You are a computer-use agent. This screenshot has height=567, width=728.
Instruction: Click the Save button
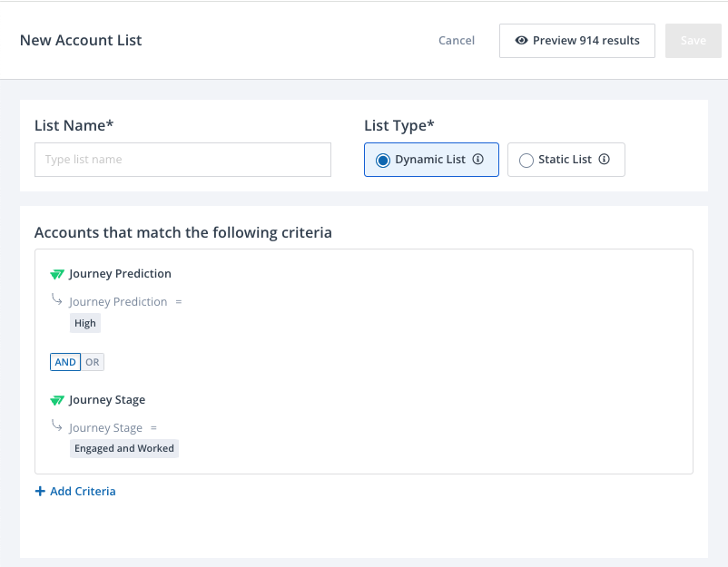694,41
